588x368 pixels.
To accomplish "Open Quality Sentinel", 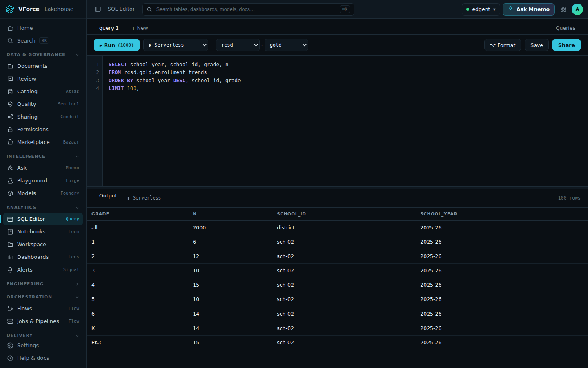I will (x=43, y=104).
